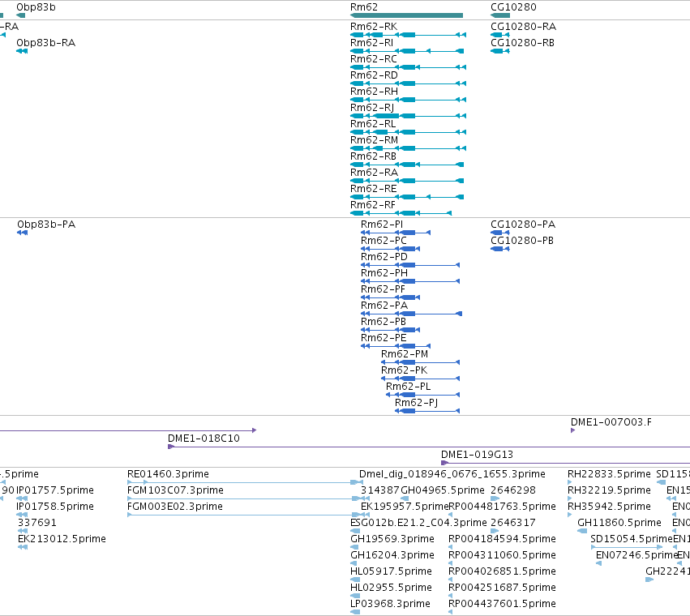
Task: Click the GH19569.3prime EST label
Action: point(392,539)
